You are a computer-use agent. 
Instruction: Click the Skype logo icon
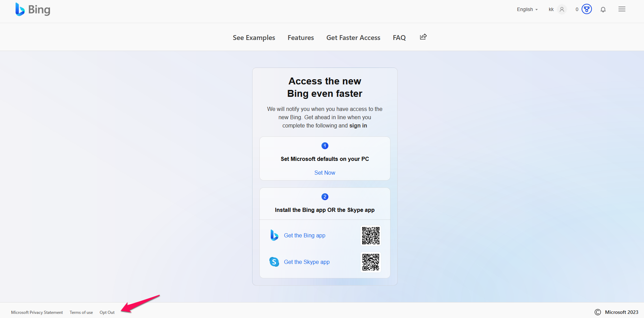(274, 262)
